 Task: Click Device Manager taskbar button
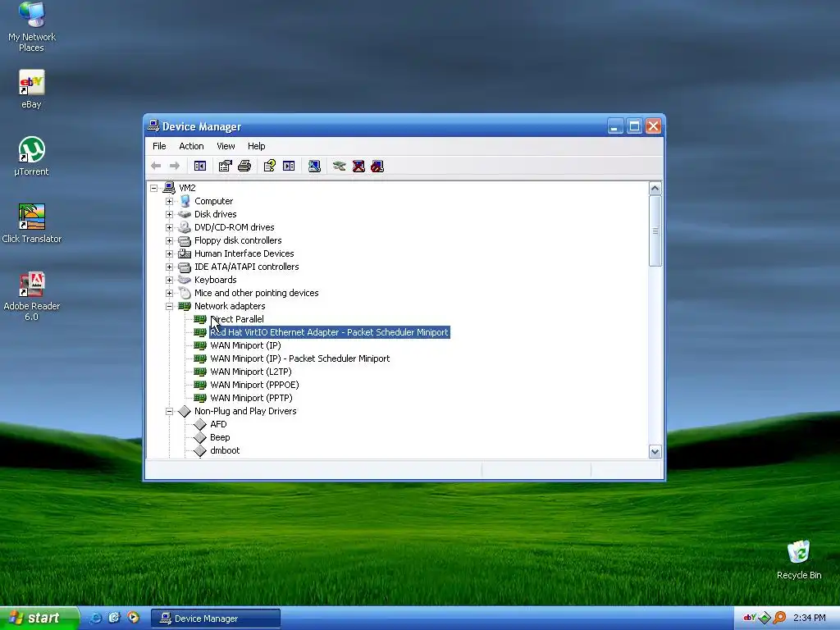(216, 619)
